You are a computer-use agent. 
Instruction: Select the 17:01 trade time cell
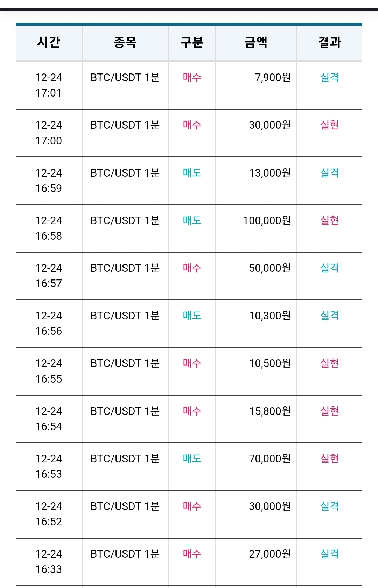click(49, 85)
